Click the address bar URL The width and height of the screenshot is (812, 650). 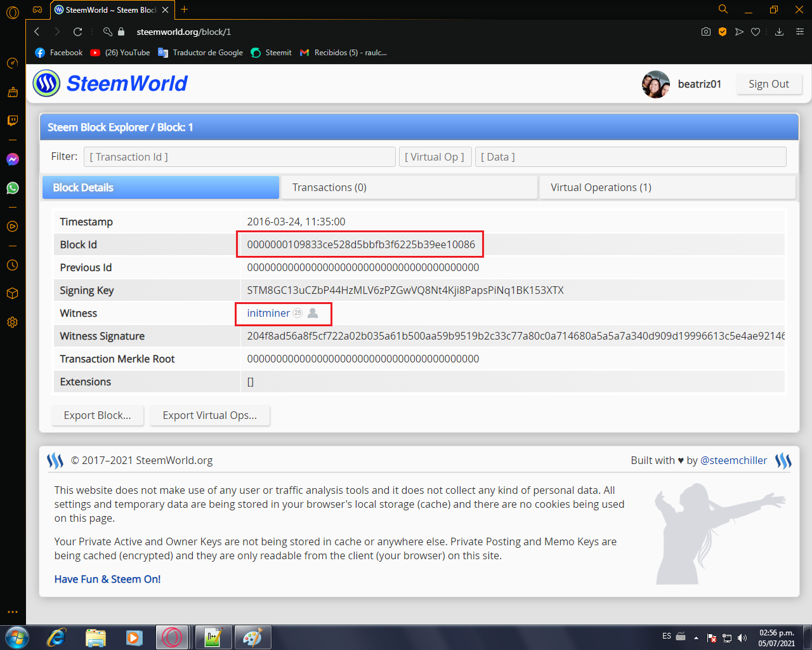184,32
